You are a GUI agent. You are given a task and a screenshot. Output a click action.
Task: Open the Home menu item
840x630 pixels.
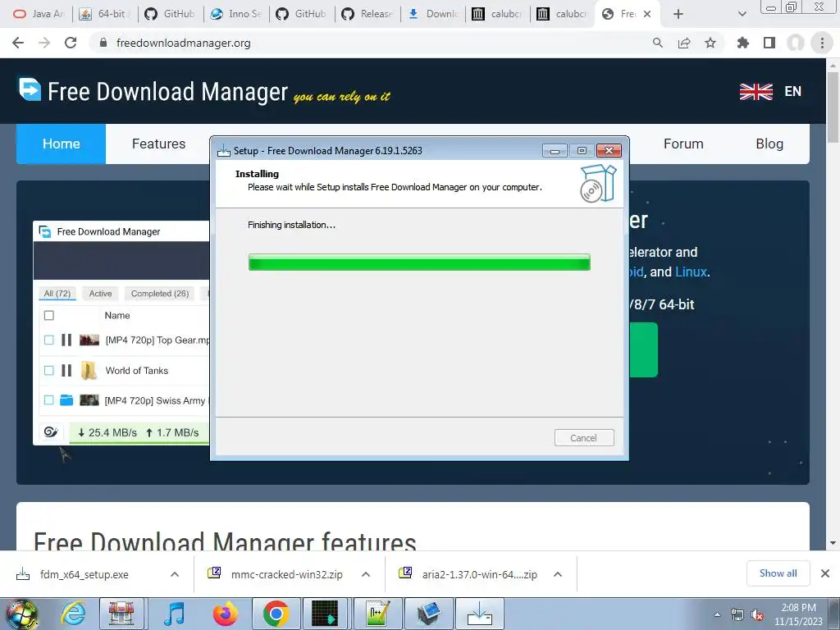[x=61, y=144]
